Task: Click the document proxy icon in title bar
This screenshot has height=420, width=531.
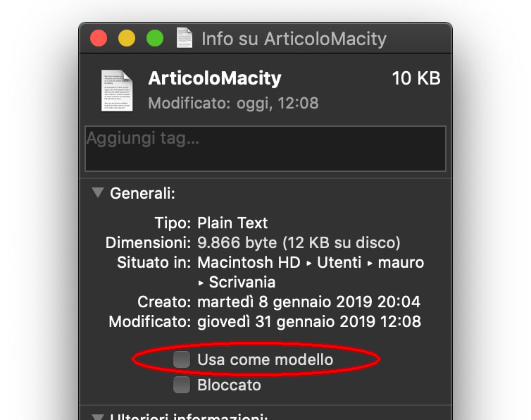Action: pyautogui.click(x=184, y=37)
